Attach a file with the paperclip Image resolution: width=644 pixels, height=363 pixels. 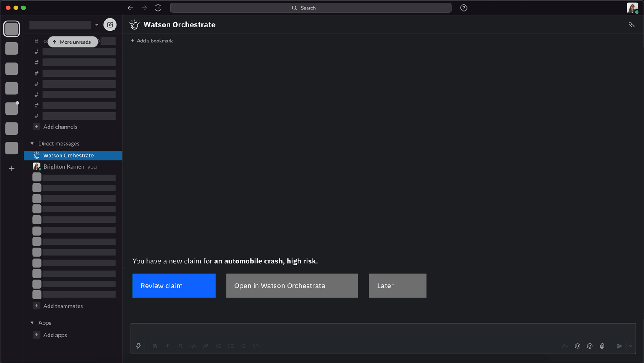pyautogui.click(x=602, y=346)
